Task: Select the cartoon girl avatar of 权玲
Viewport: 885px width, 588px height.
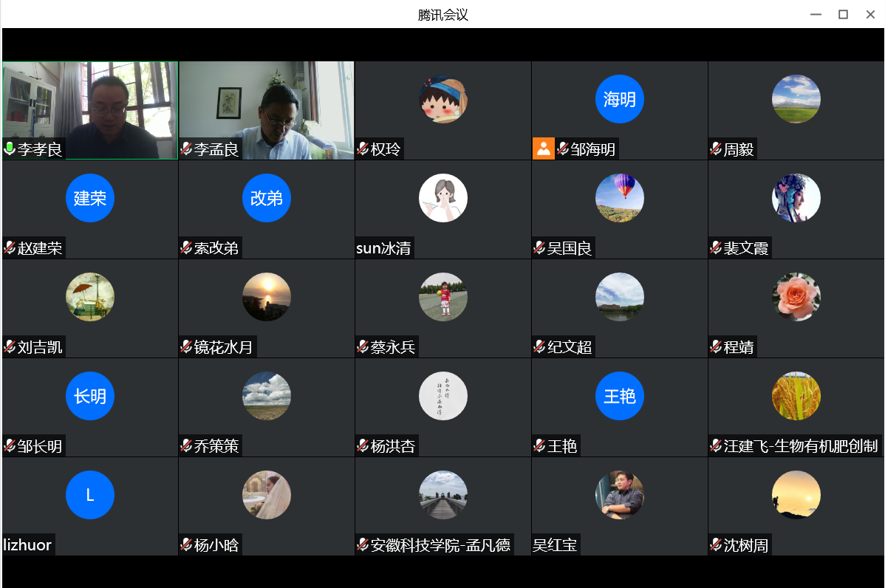Action: pos(442,99)
